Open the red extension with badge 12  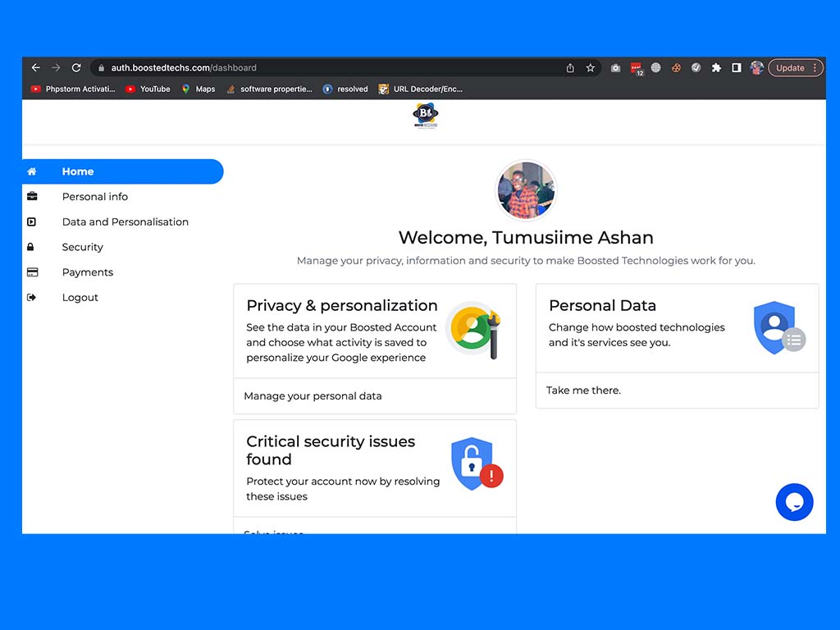click(637, 69)
